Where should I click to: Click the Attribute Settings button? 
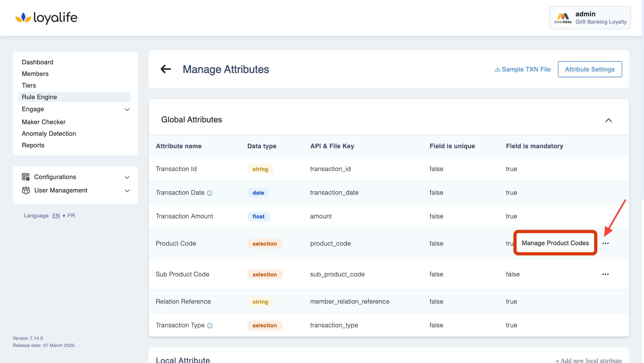(589, 69)
